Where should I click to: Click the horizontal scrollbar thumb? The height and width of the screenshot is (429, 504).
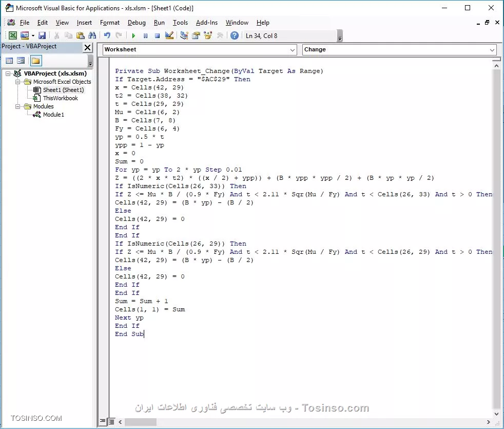(x=141, y=422)
